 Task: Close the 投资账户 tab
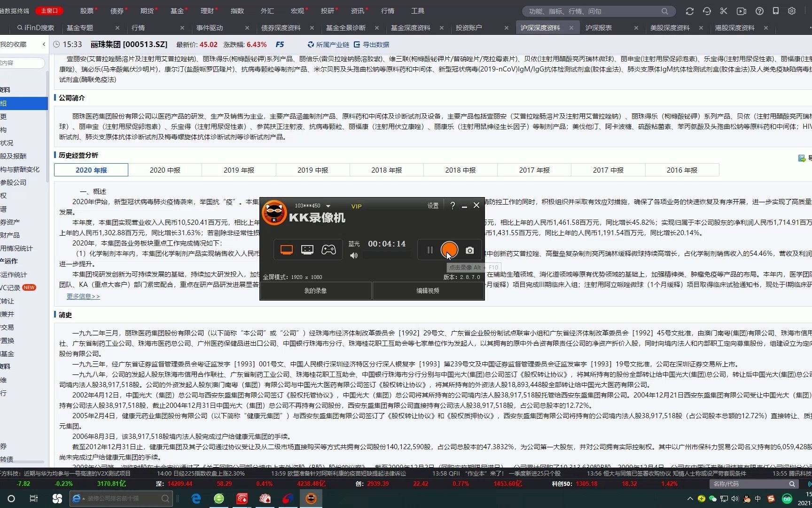pos(506,28)
